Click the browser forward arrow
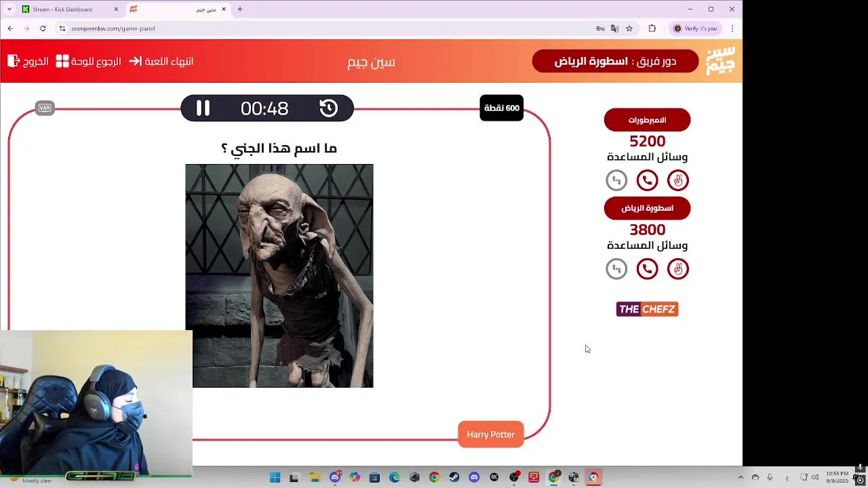Image resolution: width=868 pixels, height=488 pixels. click(26, 28)
